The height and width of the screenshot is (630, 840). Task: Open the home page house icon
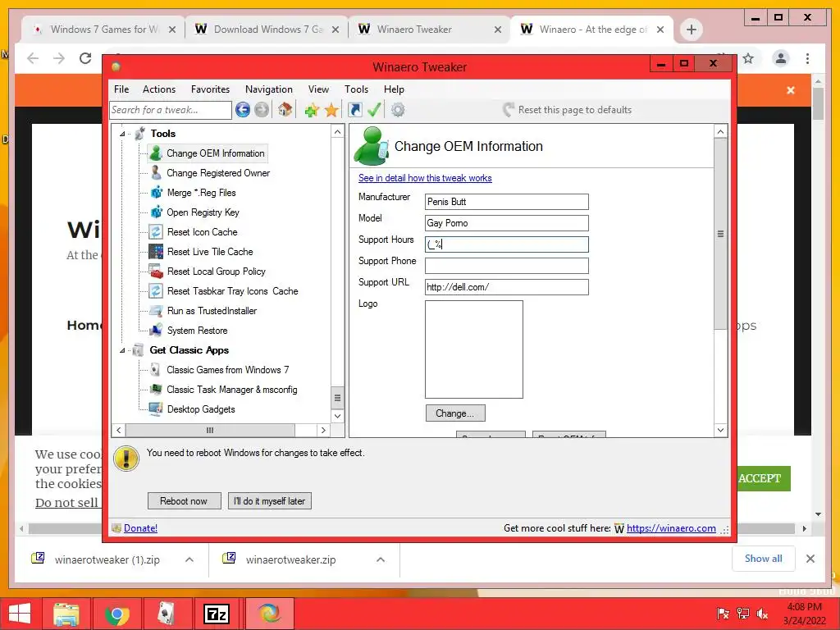(285, 111)
